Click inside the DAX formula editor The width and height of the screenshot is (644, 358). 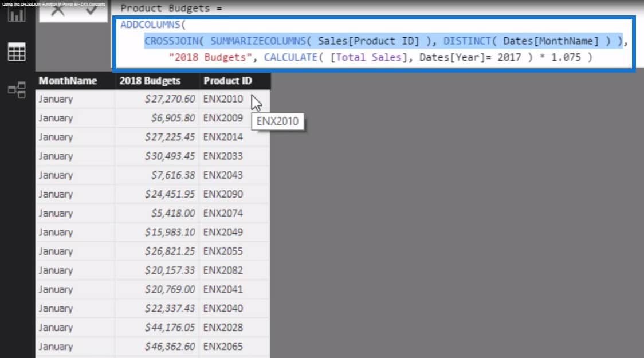(374, 43)
